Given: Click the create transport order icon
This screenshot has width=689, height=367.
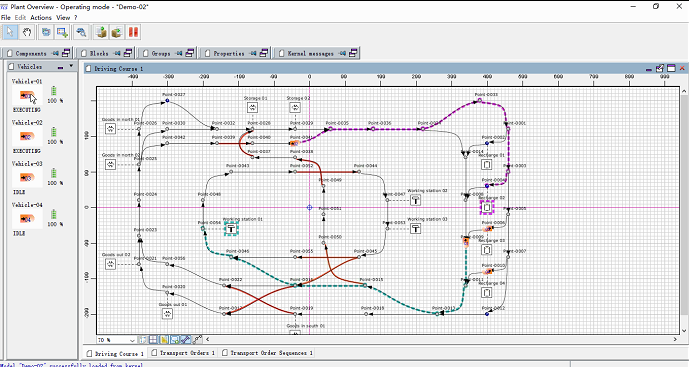Looking at the screenshot, I should point(62,32).
